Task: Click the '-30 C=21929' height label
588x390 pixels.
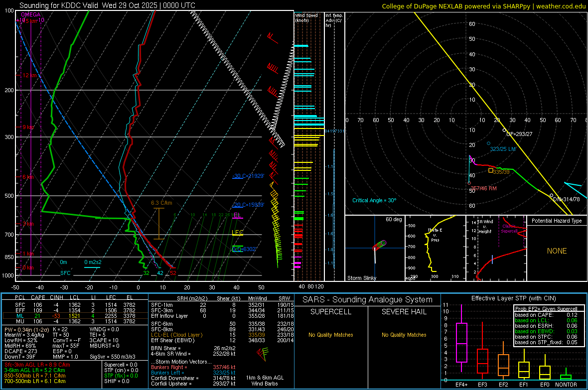Action: tap(248, 176)
